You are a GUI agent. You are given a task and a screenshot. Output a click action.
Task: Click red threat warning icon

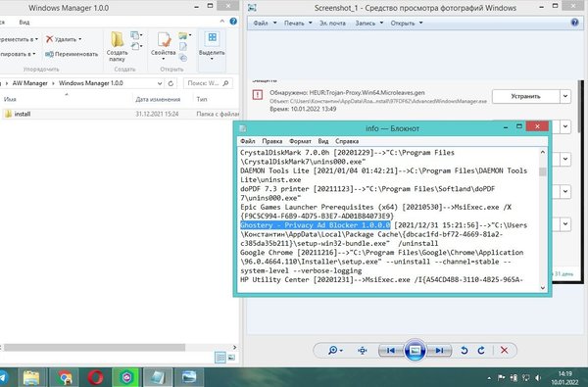258,94
